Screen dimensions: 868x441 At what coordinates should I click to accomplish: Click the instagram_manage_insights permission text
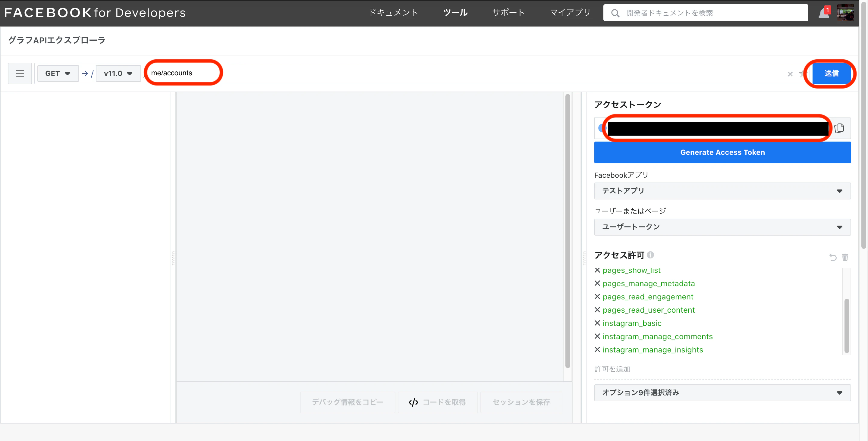[x=653, y=349]
